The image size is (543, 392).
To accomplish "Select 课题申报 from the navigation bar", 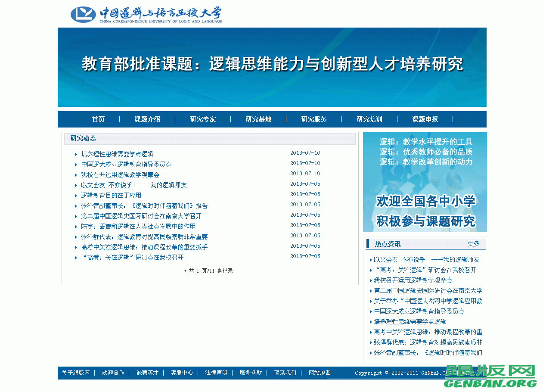I will pos(425,119).
